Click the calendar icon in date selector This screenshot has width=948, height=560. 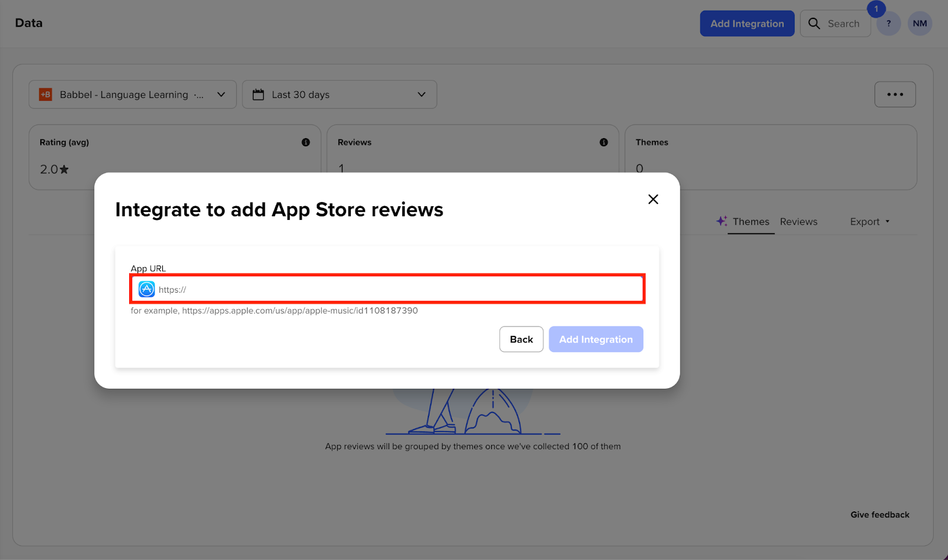[x=258, y=95]
